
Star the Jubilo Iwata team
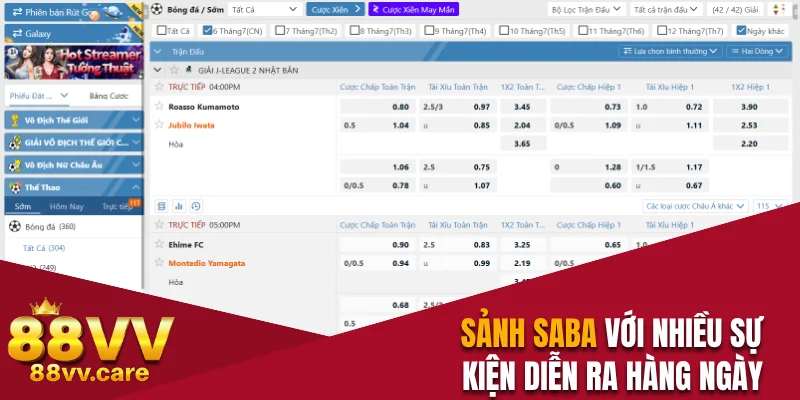pyautogui.click(x=158, y=125)
